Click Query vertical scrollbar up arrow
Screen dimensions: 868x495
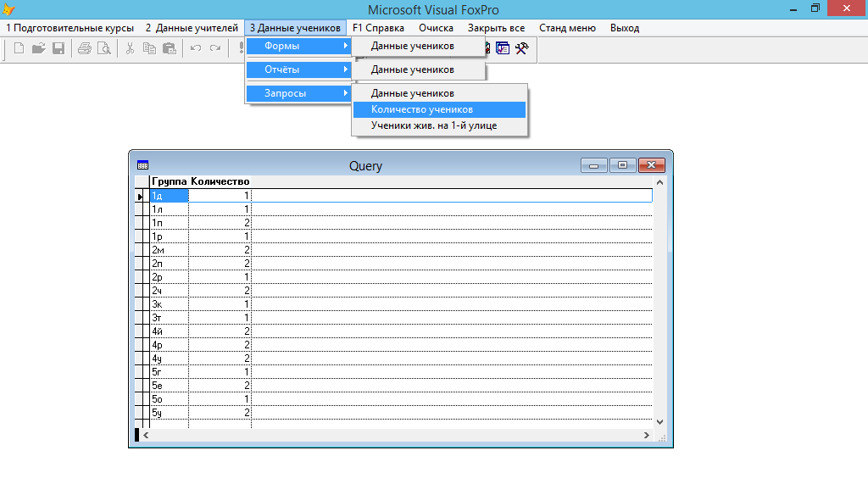click(659, 182)
